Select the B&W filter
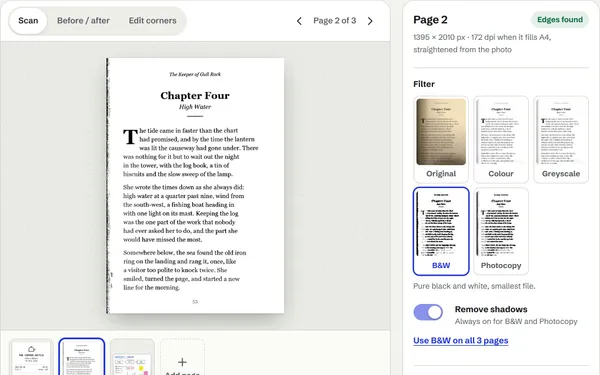This screenshot has height=375, width=600. point(441,231)
